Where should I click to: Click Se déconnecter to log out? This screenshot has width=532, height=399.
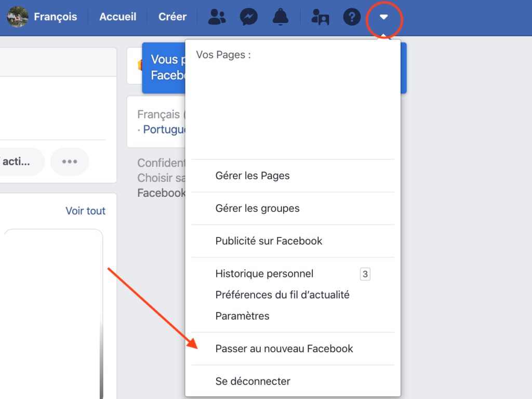(253, 381)
